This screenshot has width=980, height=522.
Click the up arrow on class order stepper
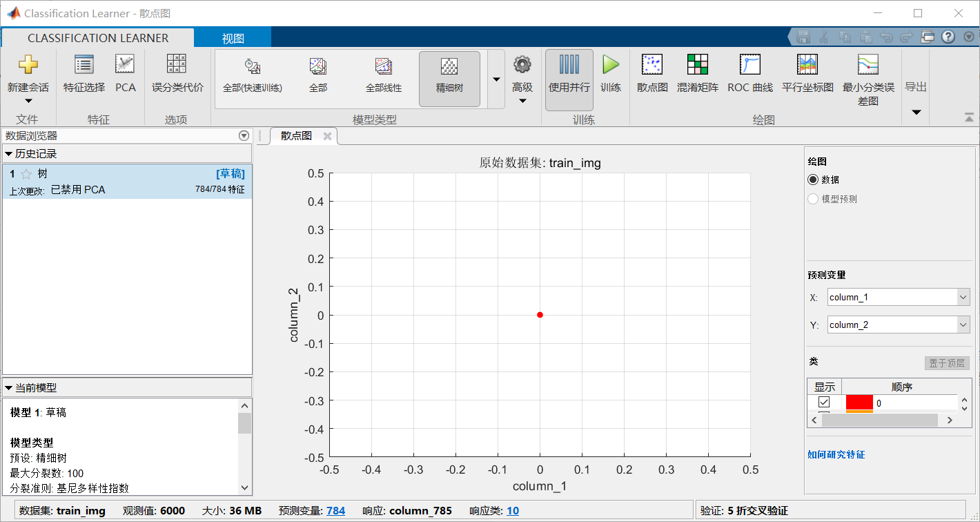click(x=964, y=399)
